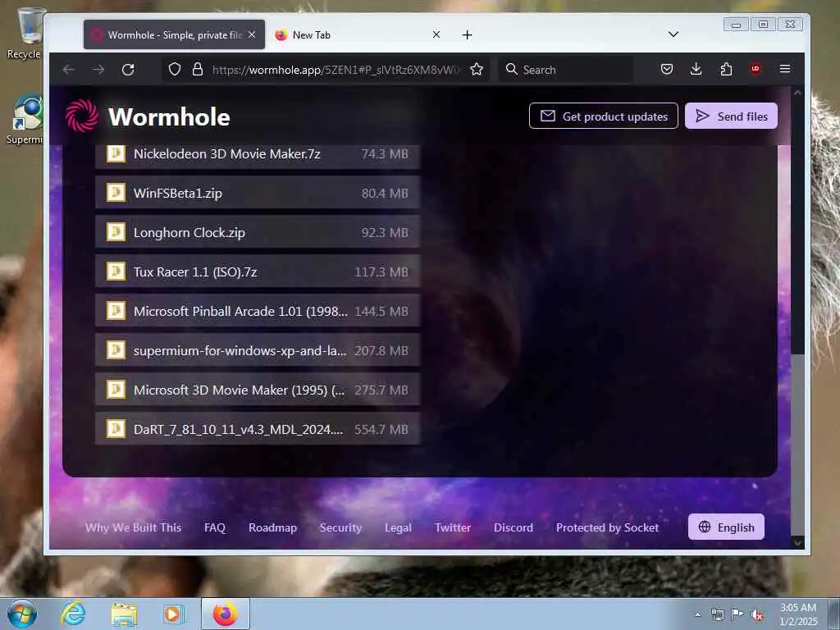Open a new tab with plus button
840x630 pixels.
coord(467,34)
